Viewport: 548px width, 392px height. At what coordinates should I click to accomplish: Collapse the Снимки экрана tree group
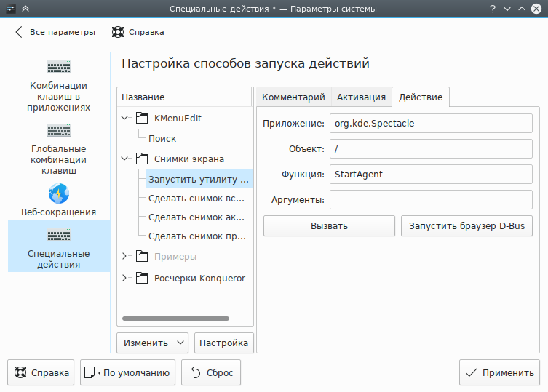point(125,159)
